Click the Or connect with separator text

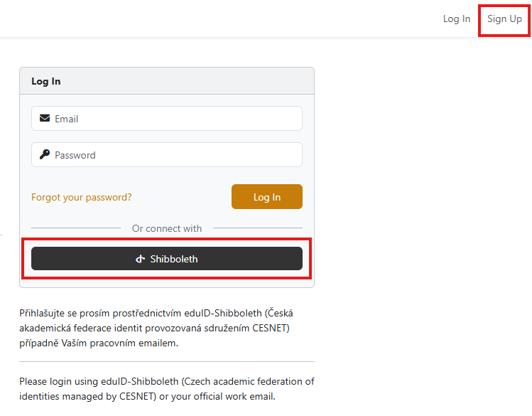tap(167, 228)
